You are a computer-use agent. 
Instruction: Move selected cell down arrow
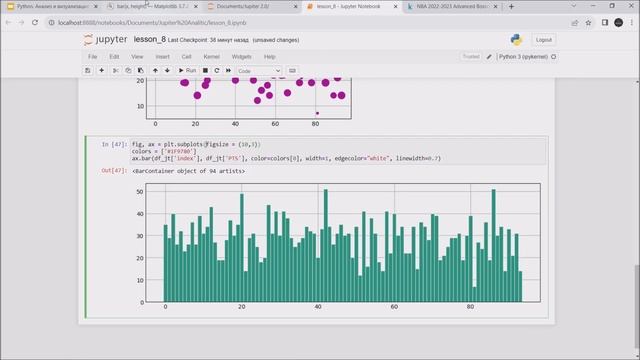167,71
